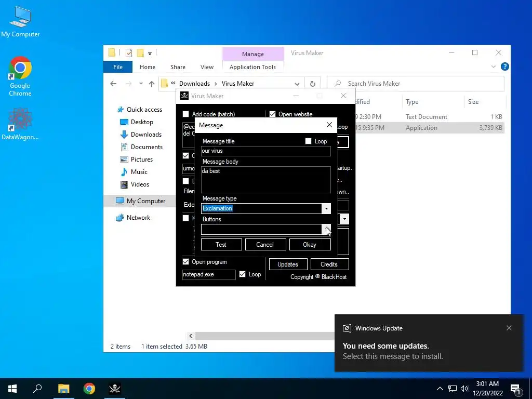
Task: Dismiss the Windows Update notification
Action: pyautogui.click(x=509, y=328)
